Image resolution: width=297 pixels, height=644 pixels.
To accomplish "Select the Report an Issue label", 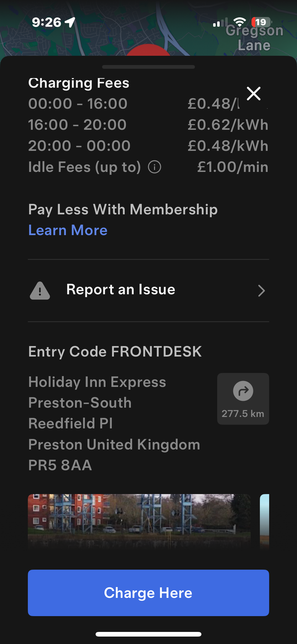I will click(121, 290).
